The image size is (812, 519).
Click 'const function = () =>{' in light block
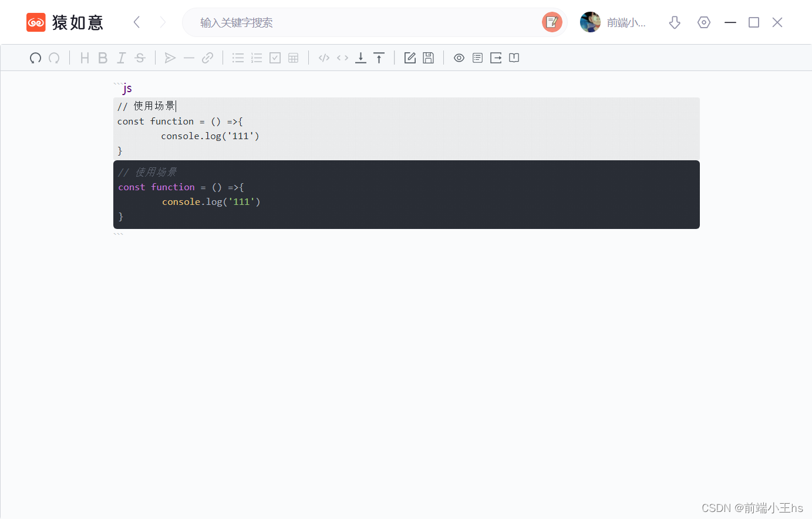[x=180, y=122]
